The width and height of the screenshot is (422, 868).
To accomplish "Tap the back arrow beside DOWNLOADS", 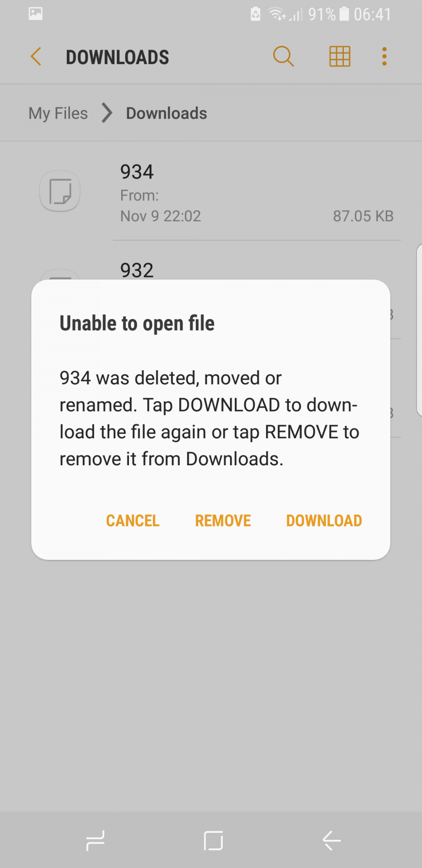I will coord(36,57).
